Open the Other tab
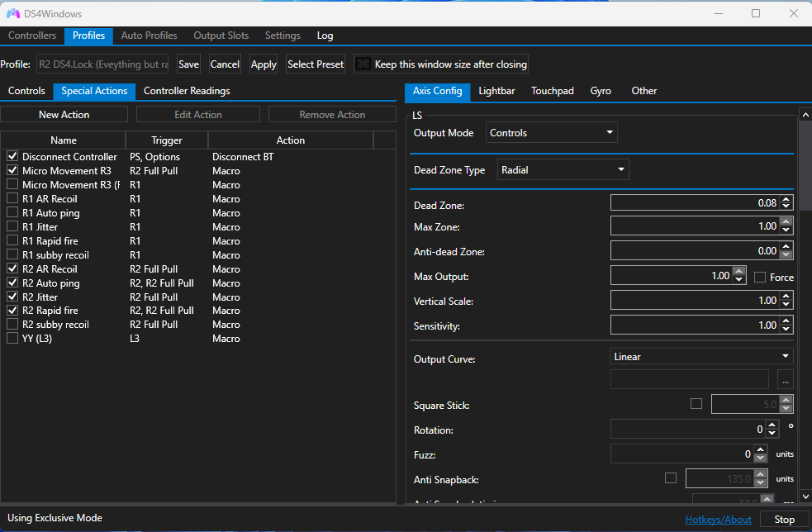Image resolution: width=812 pixels, height=532 pixels. point(644,91)
